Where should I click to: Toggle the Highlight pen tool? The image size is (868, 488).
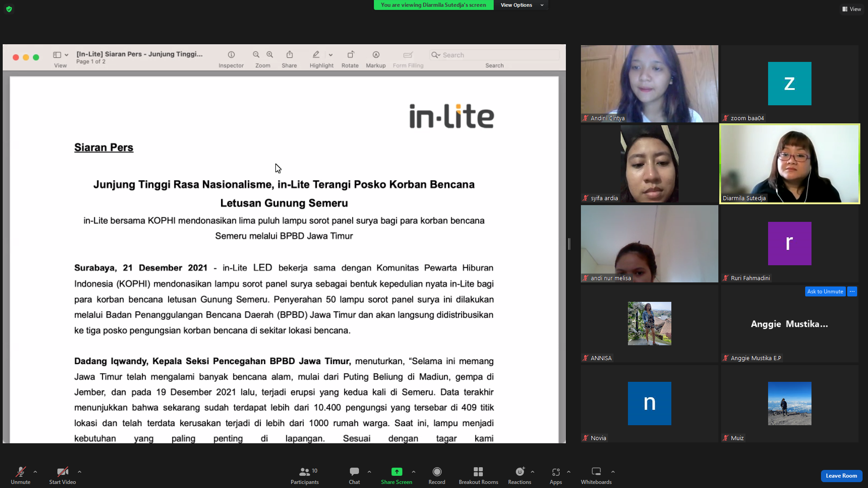click(x=316, y=55)
